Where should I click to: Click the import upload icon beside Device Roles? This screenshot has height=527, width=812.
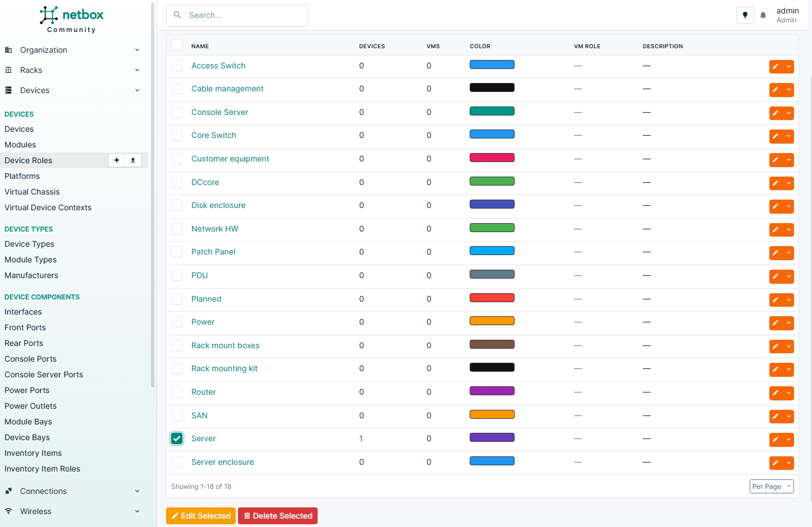pyautogui.click(x=133, y=160)
